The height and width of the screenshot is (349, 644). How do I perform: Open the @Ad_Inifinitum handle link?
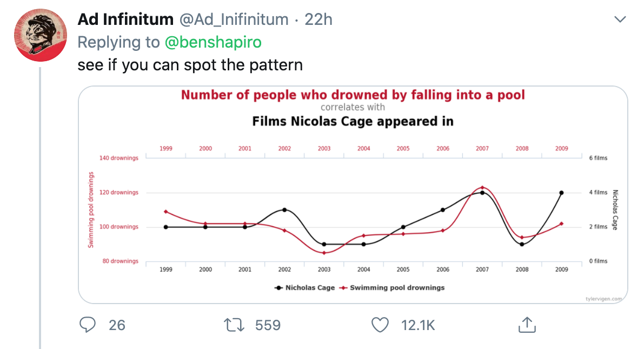click(234, 19)
